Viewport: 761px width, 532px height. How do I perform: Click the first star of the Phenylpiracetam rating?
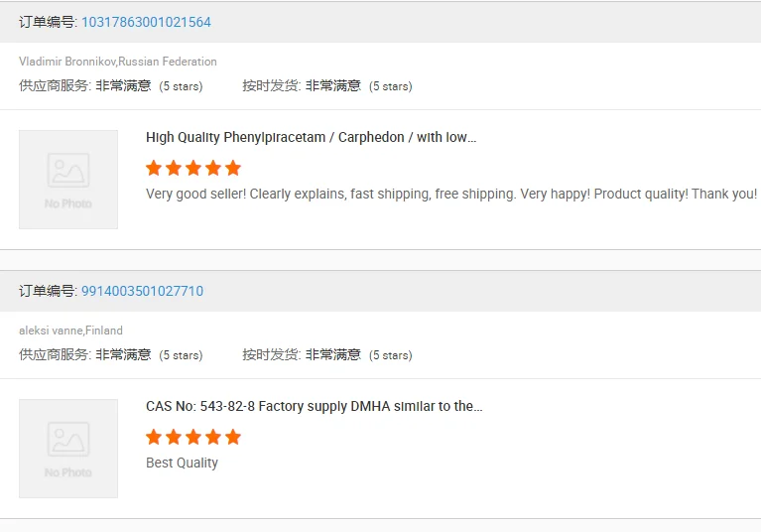(x=154, y=168)
